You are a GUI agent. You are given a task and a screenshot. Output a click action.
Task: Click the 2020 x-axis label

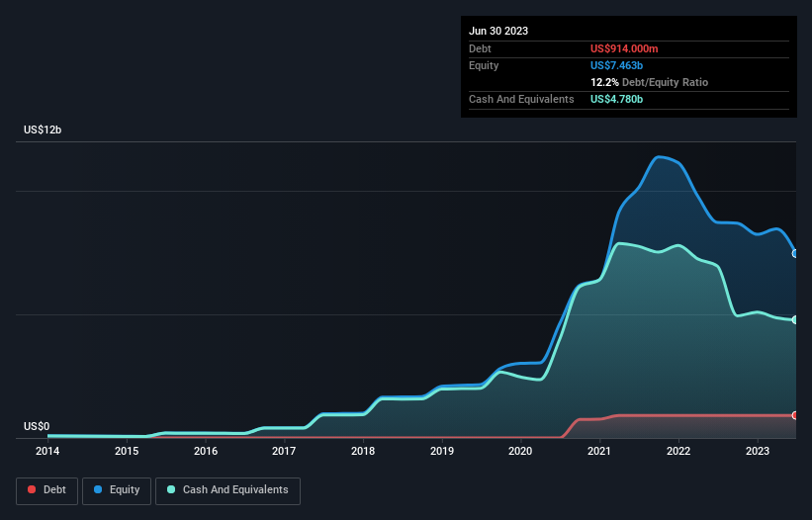520,451
